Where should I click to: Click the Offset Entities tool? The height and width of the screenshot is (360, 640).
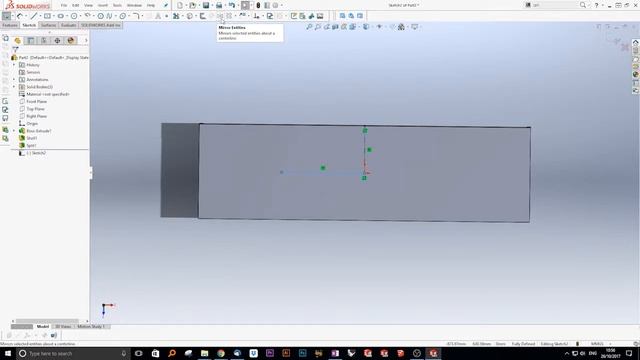pos(202,16)
